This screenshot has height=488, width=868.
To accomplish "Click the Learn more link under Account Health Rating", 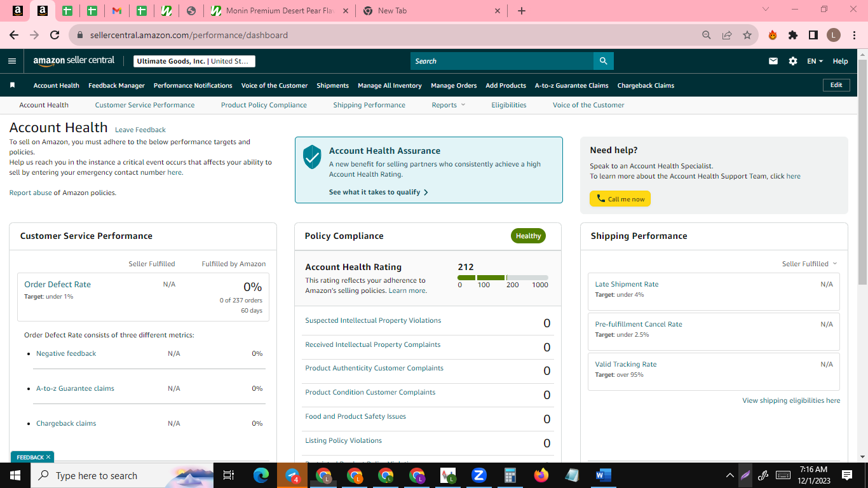I will (x=407, y=290).
